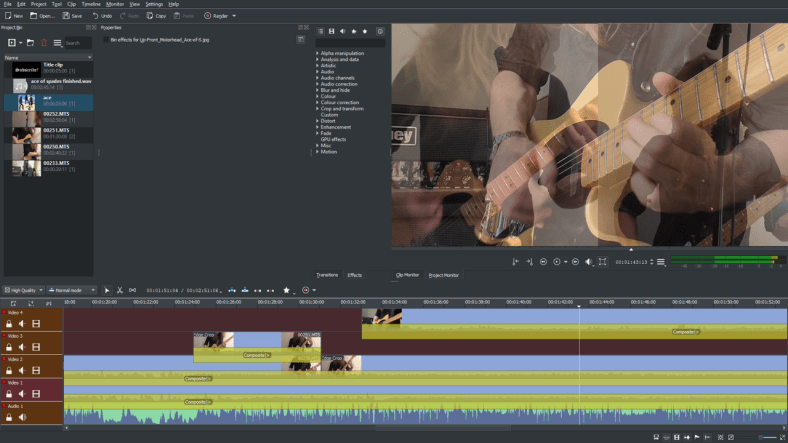Click the Open... button
The width and height of the screenshot is (788, 443).
tap(42, 16)
